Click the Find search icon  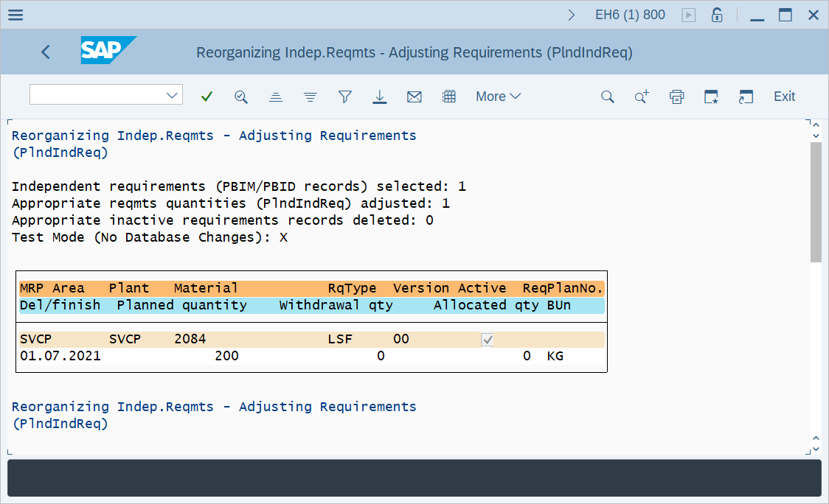tap(607, 97)
